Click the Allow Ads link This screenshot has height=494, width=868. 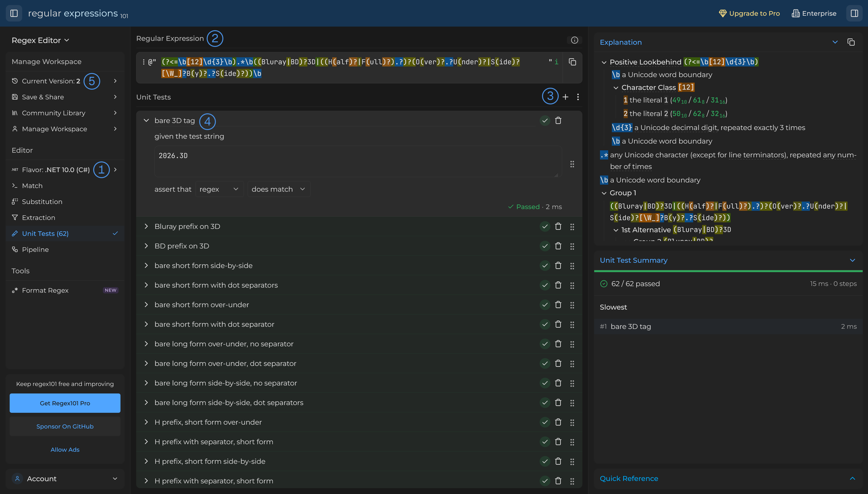pyautogui.click(x=65, y=450)
